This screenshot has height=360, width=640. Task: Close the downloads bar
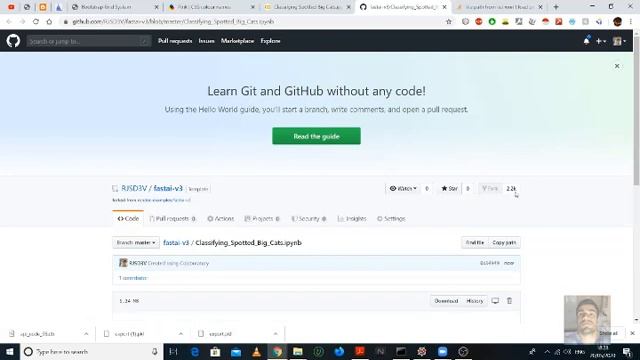632,333
